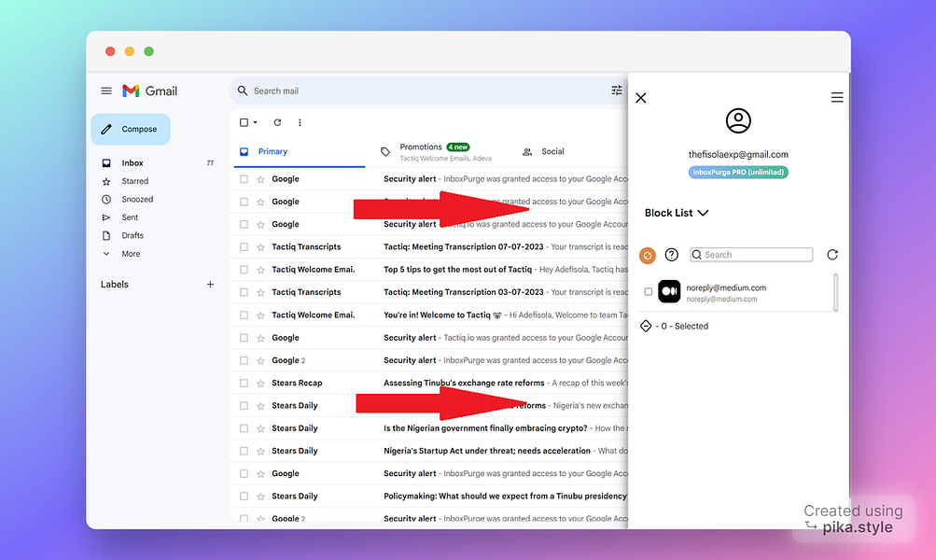Expand the Block List dropdown

tap(677, 213)
